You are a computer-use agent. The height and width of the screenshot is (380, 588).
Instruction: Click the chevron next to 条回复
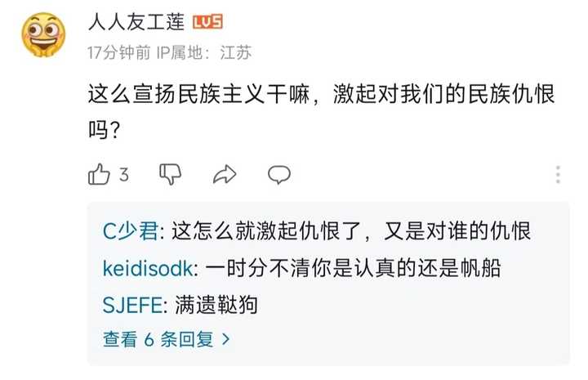pyautogui.click(x=226, y=338)
